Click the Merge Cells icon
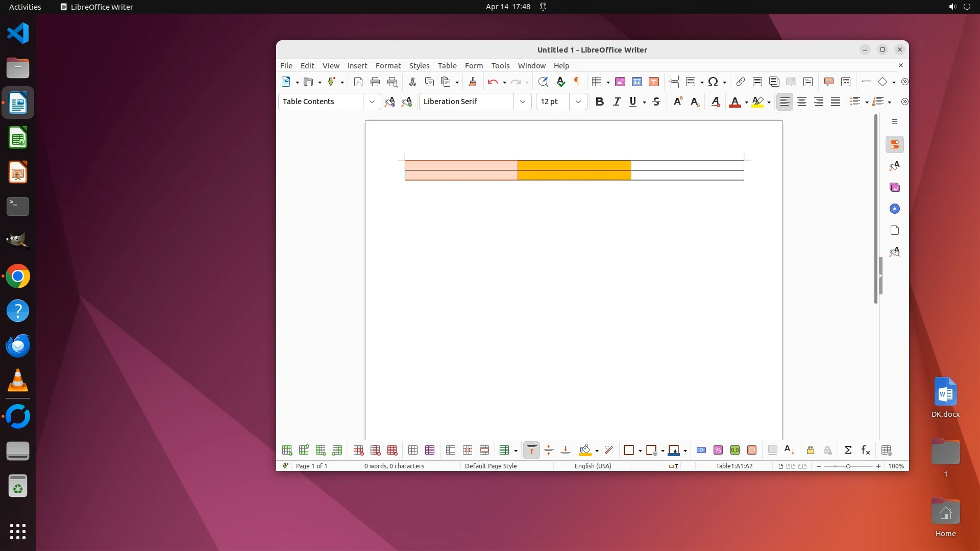This screenshot has height=551, width=980. [450, 450]
